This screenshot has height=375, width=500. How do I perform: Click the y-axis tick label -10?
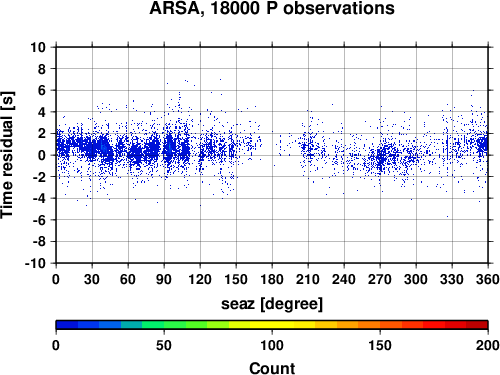35,263
